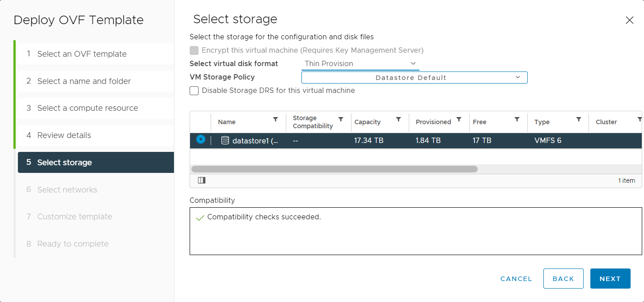Click the BACK button
Viewport: 644px width, 302px height.
pos(563,278)
